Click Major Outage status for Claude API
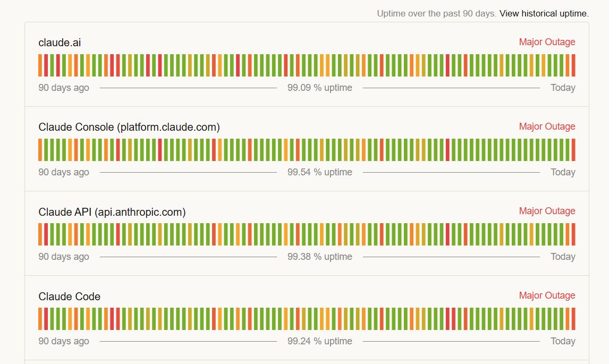 547,211
